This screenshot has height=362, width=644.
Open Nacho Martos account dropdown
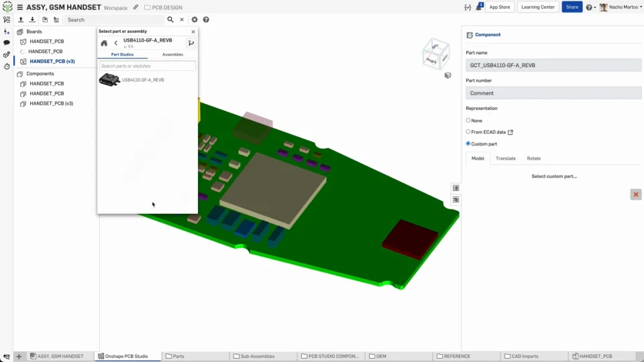pyautogui.click(x=621, y=7)
